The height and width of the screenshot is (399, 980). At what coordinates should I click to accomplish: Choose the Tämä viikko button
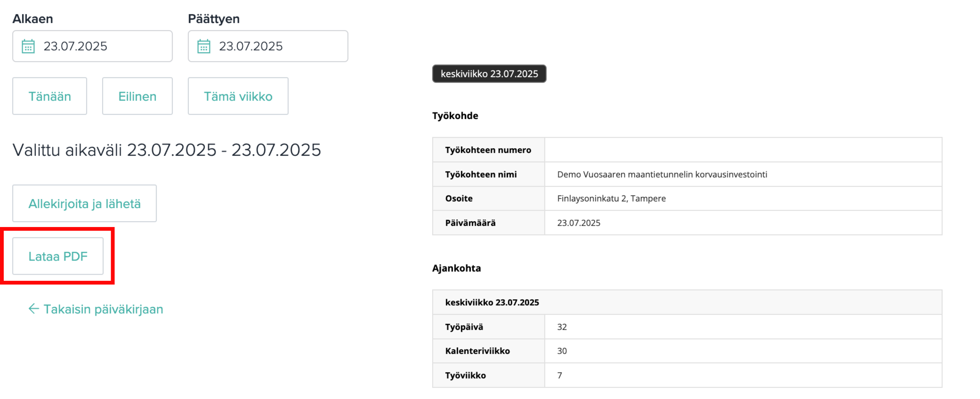point(238,96)
